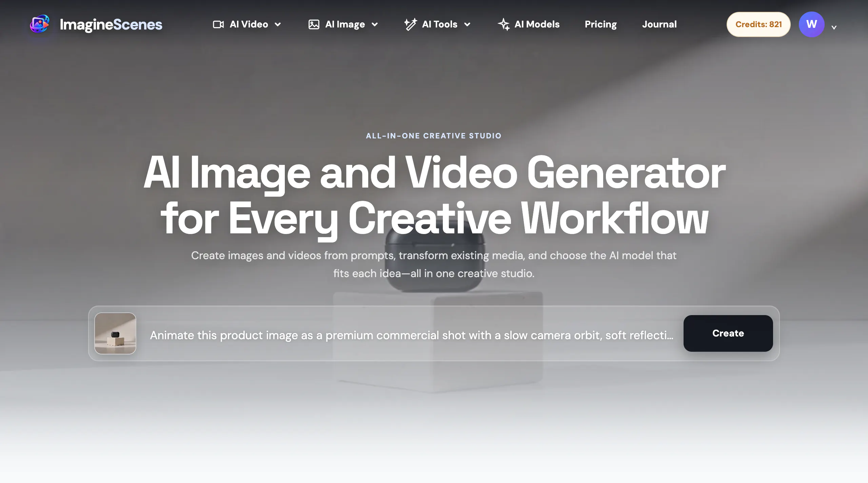The height and width of the screenshot is (483, 868).
Task: Expand the AI Tools dropdown chevron
Action: click(467, 24)
